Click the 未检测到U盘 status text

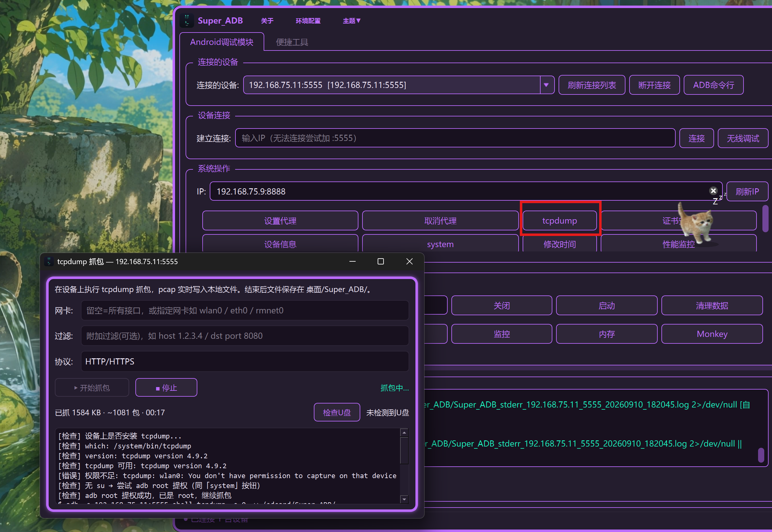tap(388, 413)
